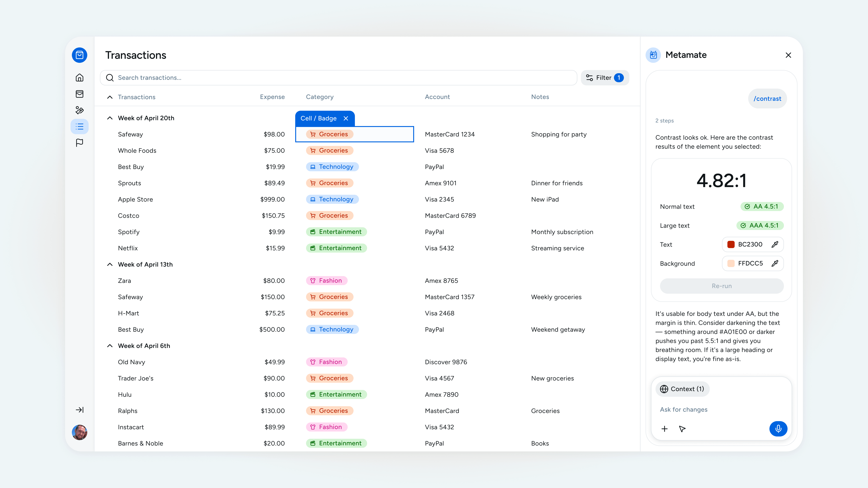Collapse the Week of April 20th group
868x488 pixels.
(x=110, y=118)
